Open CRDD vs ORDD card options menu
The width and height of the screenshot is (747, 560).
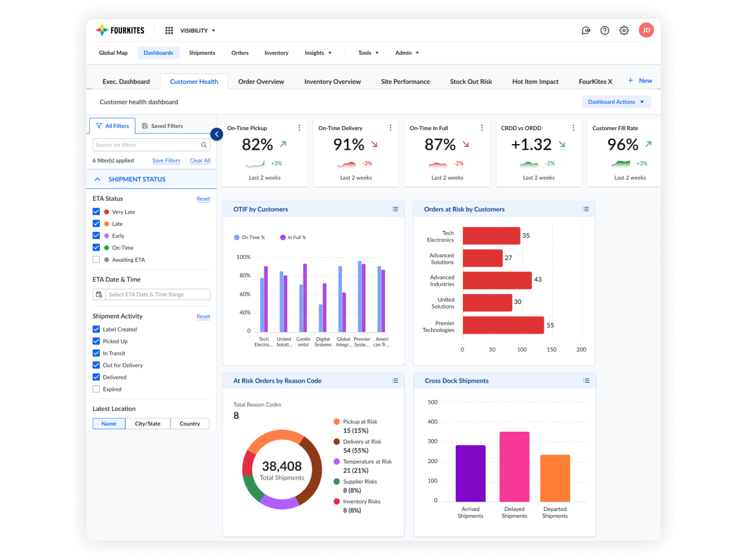point(573,128)
